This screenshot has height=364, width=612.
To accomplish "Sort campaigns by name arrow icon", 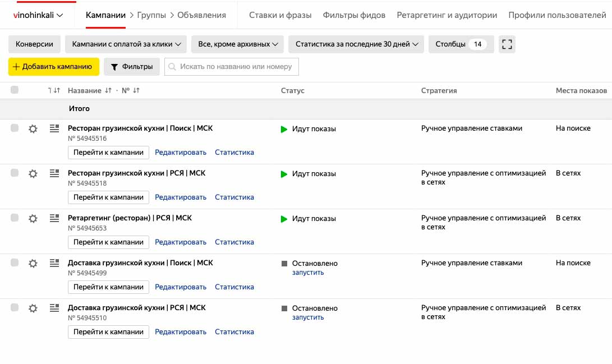I will [108, 90].
